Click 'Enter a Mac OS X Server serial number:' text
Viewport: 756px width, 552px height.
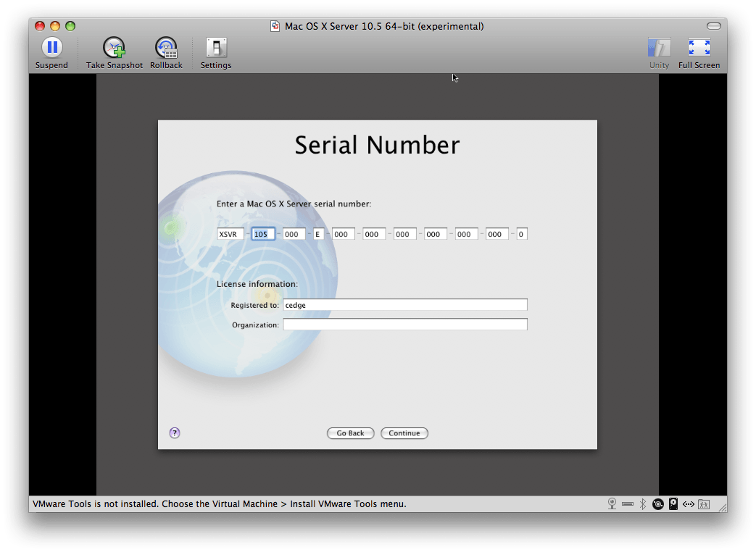pyautogui.click(x=294, y=204)
